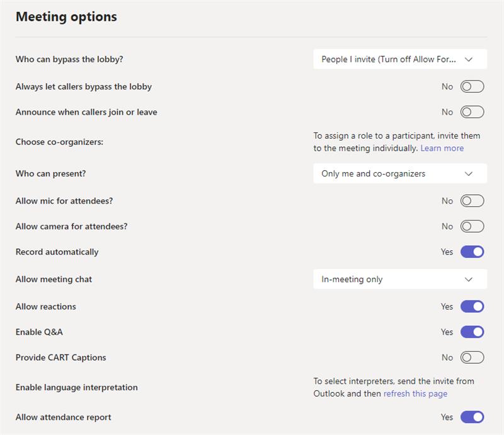
Task: Disable the 'Record automatically' toggle
Action: 472,252
